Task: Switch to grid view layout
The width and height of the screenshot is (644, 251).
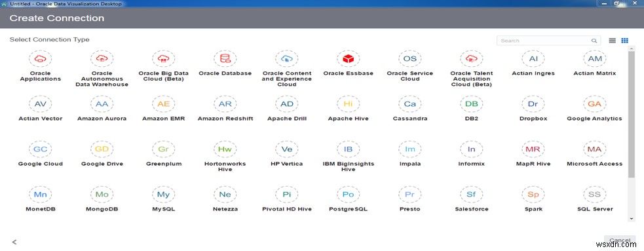Action: [x=625, y=41]
